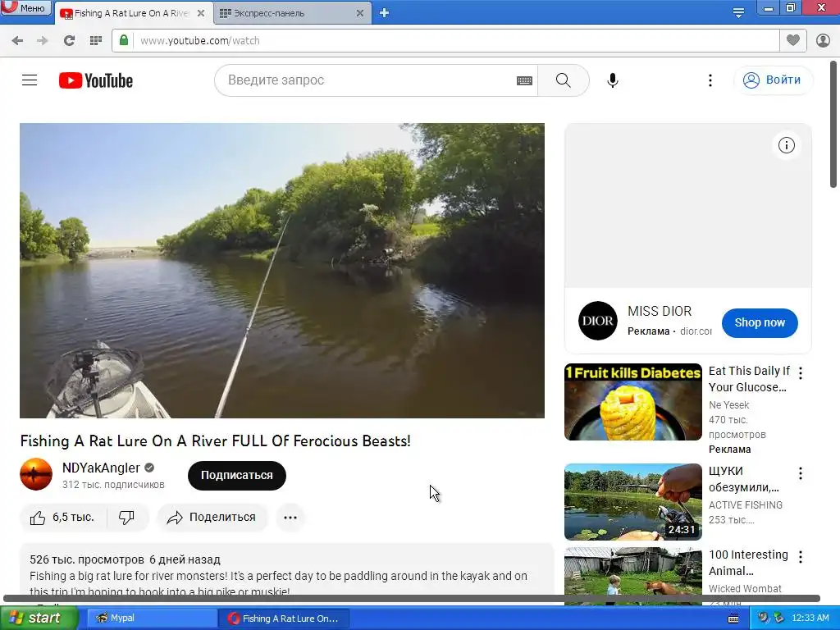
Task: Click the horizontal scrollbar at bottom
Action: 412,598
